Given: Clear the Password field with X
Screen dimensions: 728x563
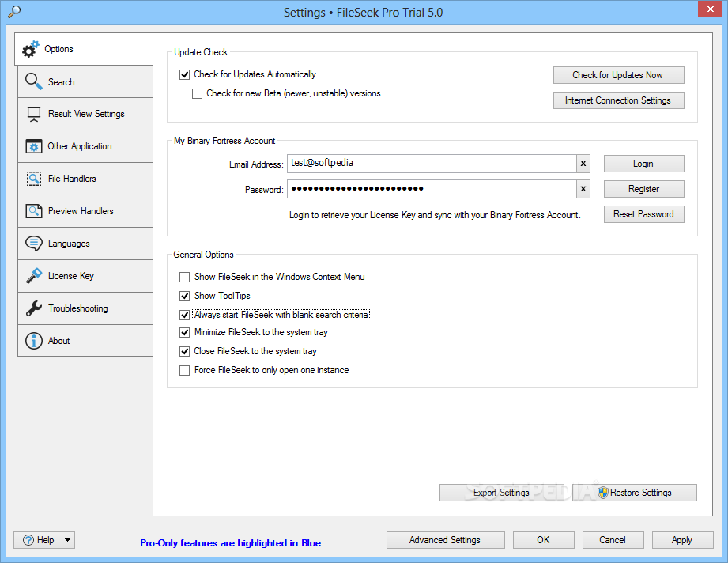Looking at the screenshot, I should [583, 189].
